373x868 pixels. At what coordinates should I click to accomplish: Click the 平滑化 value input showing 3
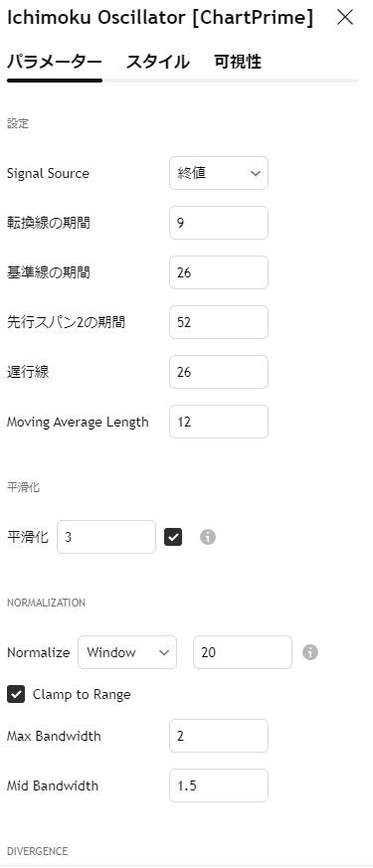click(x=106, y=537)
